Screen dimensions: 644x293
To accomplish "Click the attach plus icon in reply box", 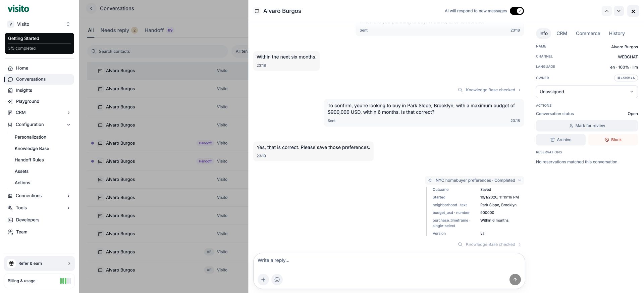I will pos(263,280).
